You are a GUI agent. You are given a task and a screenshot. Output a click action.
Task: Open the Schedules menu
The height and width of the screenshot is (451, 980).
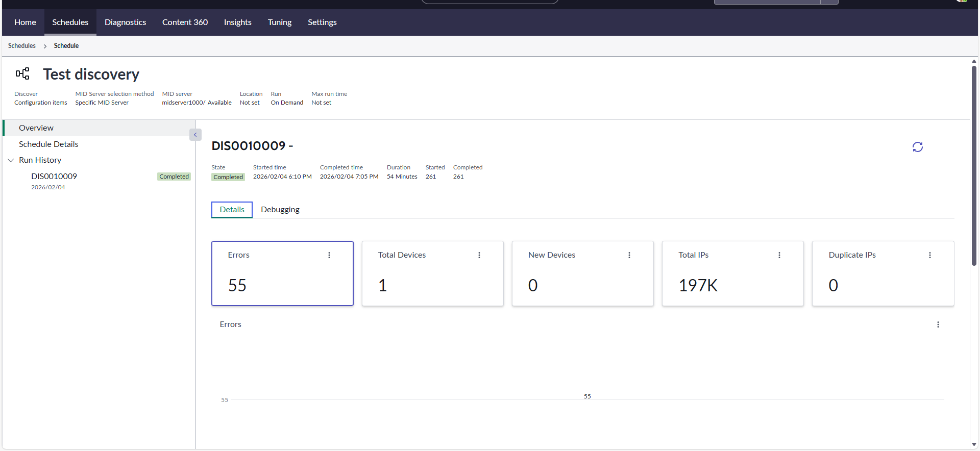tap(70, 22)
